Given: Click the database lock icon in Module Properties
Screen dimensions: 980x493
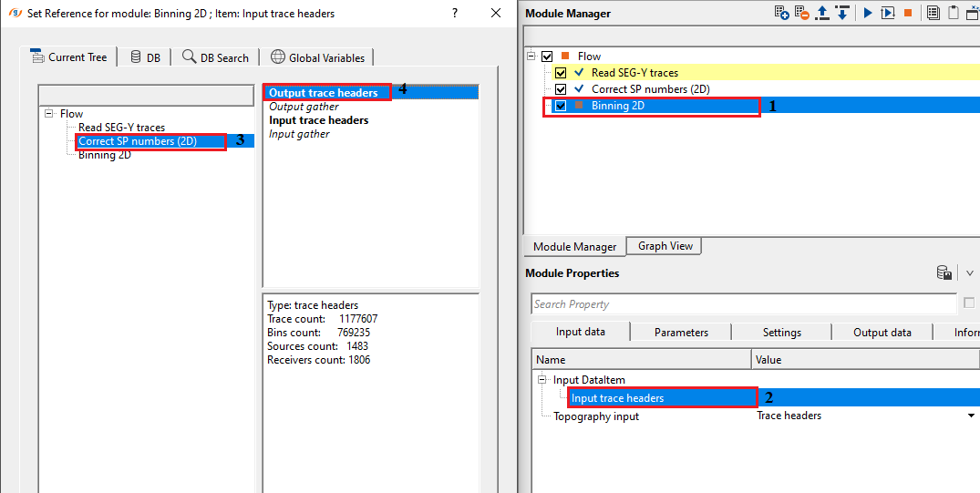Looking at the screenshot, I should point(945,273).
